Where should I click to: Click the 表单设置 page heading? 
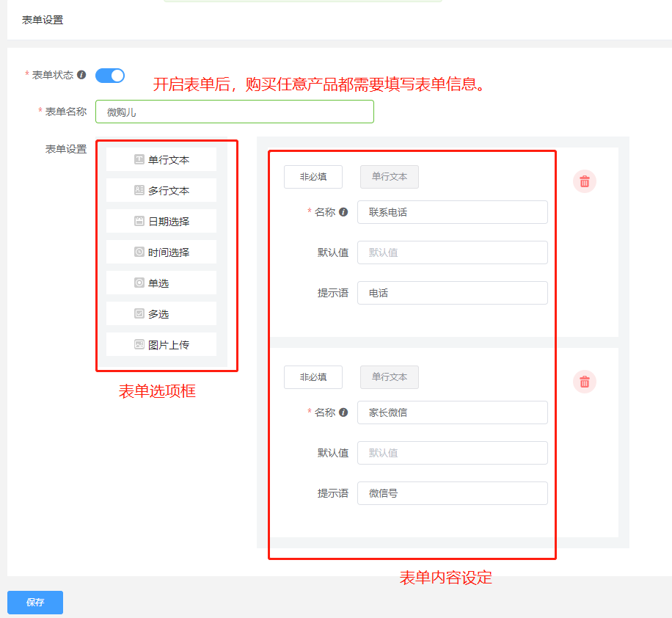43,20
